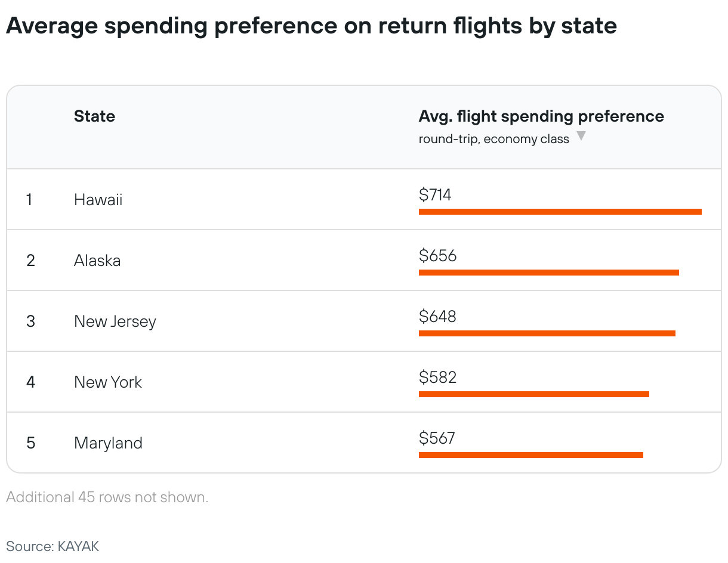Select the Hawaii state name
Screen dimensions: 728x563
pos(98,200)
